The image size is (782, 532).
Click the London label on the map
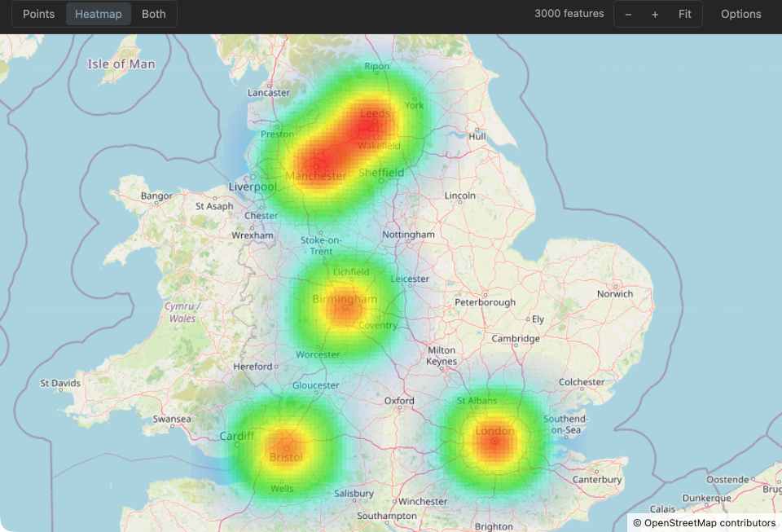(494, 431)
